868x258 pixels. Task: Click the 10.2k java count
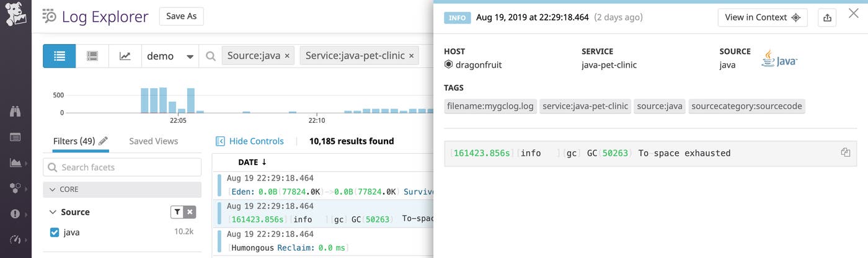coord(184,233)
